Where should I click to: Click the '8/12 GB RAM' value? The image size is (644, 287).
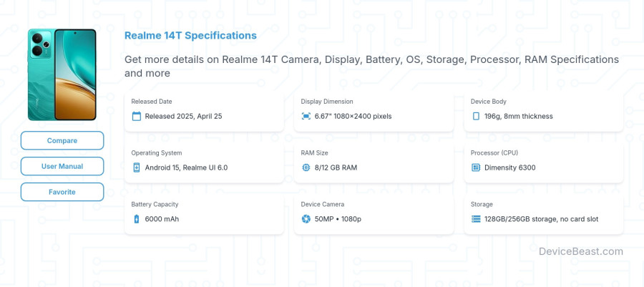click(x=336, y=167)
